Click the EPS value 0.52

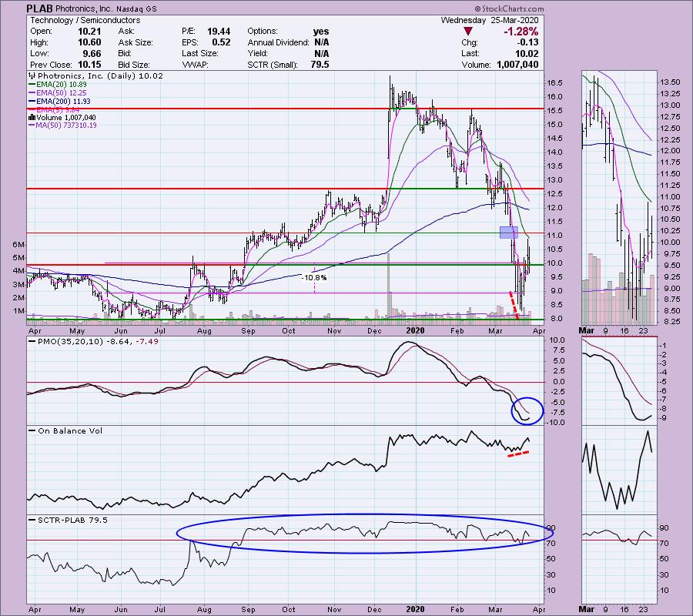[x=221, y=42]
